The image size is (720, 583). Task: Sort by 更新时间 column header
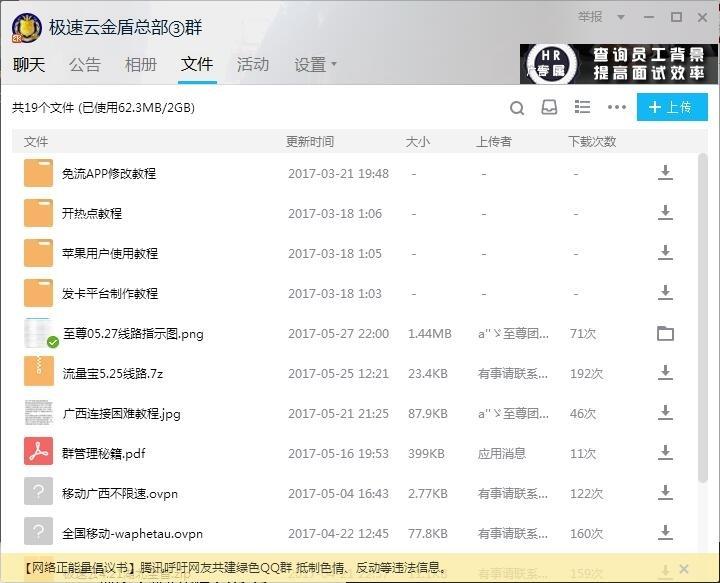[x=310, y=141]
